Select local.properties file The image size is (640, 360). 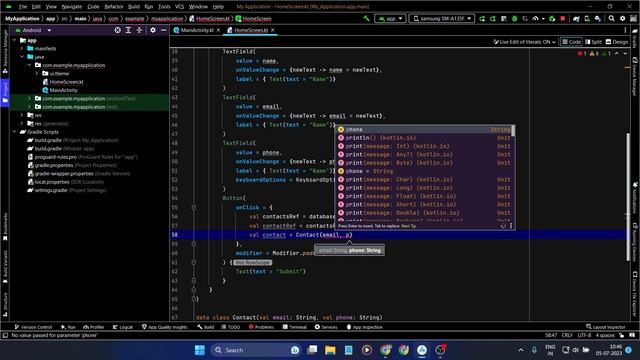[x=66, y=182]
